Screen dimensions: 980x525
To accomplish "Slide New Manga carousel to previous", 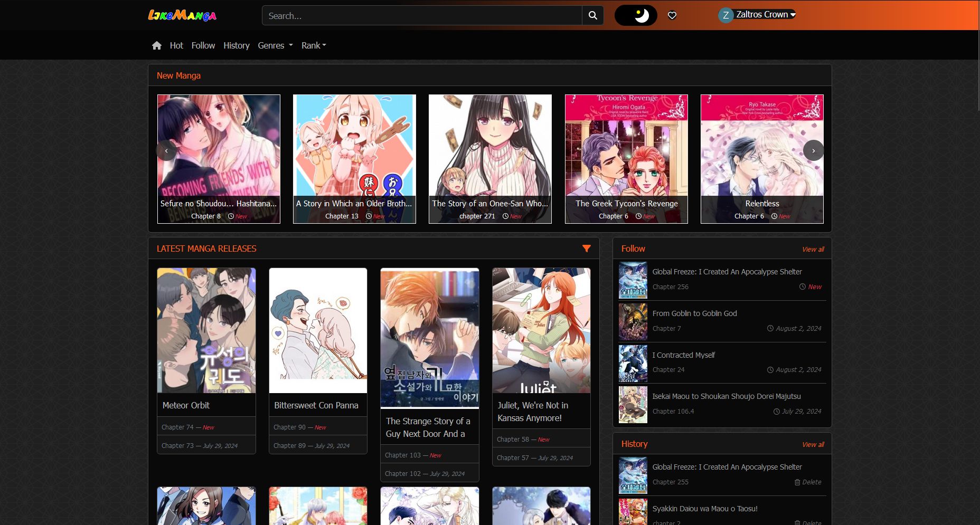I will [166, 151].
